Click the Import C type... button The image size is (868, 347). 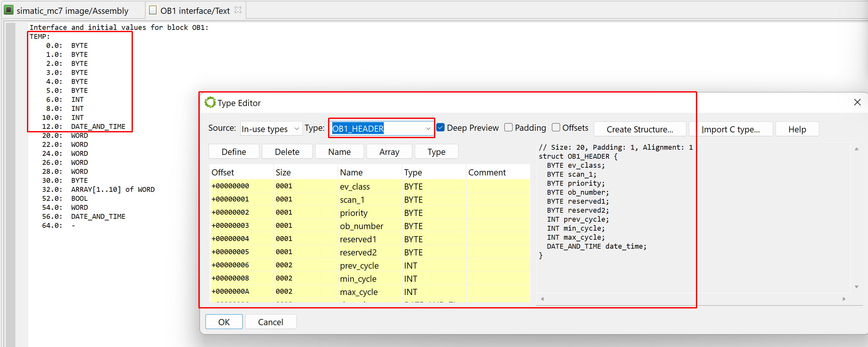point(731,129)
